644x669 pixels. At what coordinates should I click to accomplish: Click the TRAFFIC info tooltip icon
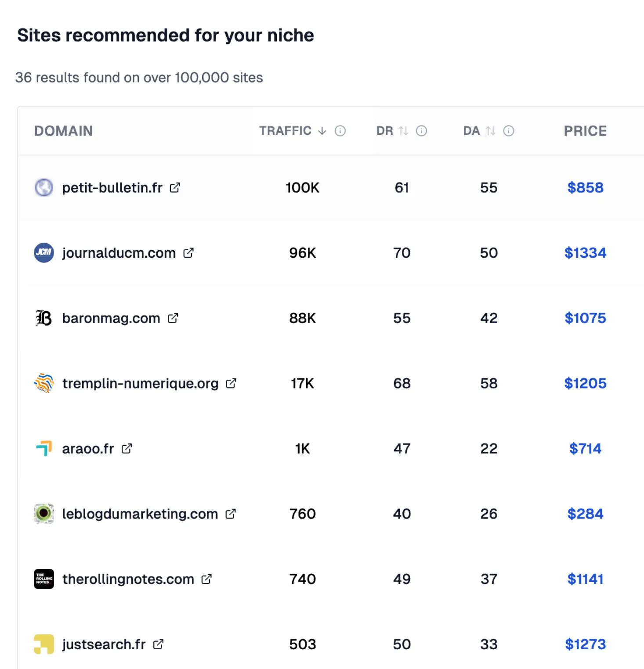tap(340, 130)
